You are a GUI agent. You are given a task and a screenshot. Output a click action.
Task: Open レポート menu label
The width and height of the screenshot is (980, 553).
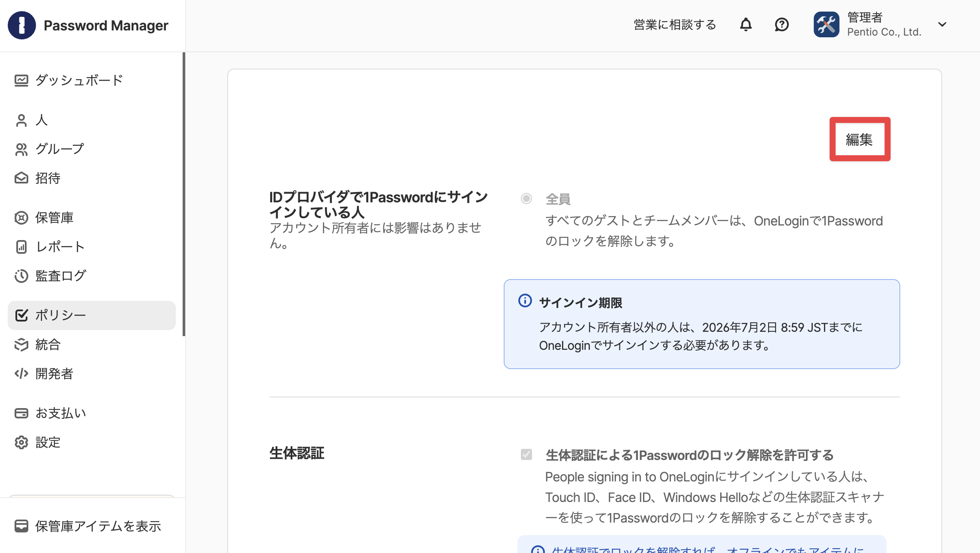(60, 247)
